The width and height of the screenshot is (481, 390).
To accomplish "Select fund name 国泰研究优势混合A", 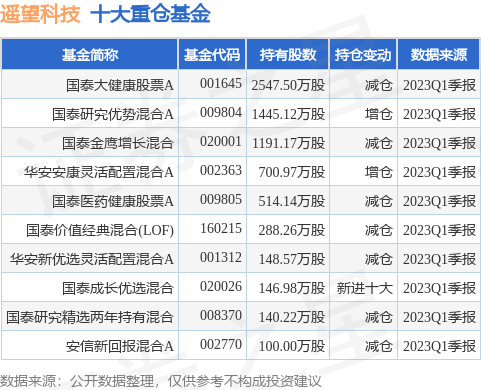I will [x=113, y=114].
